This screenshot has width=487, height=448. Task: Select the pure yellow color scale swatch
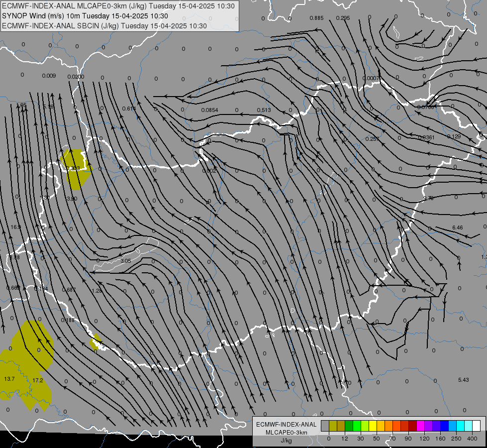point(373,426)
